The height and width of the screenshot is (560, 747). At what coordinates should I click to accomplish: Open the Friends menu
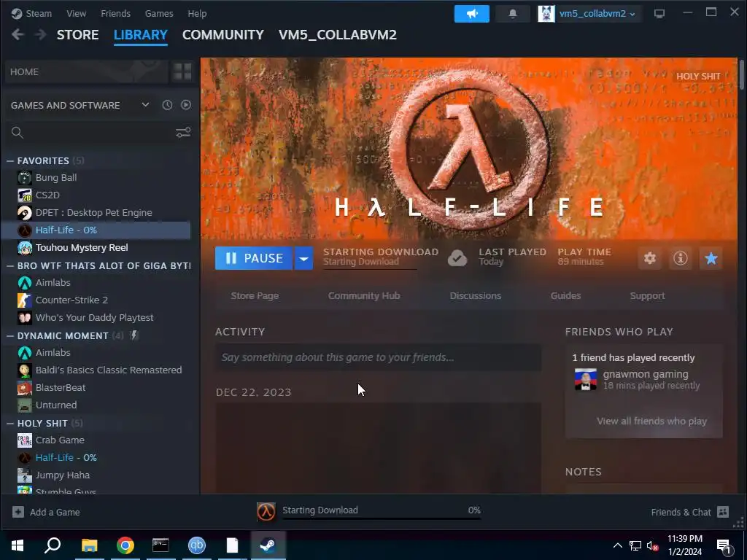(115, 13)
